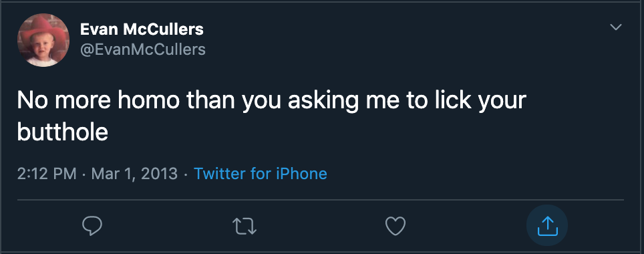Image resolution: width=644 pixels, height=254 pixels.
Task: Start a reply via the comment icon
Action: pyautogui.click(x=92, y=226)
